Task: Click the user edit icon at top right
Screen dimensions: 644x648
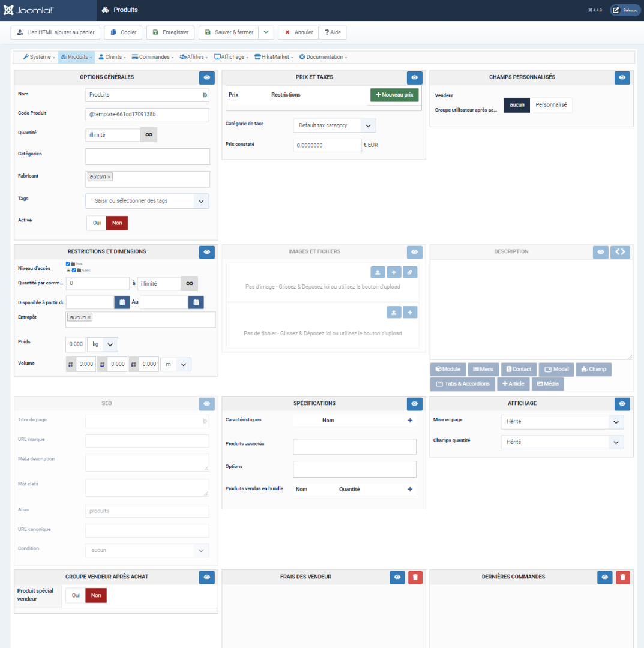Action: coord(616,10)
